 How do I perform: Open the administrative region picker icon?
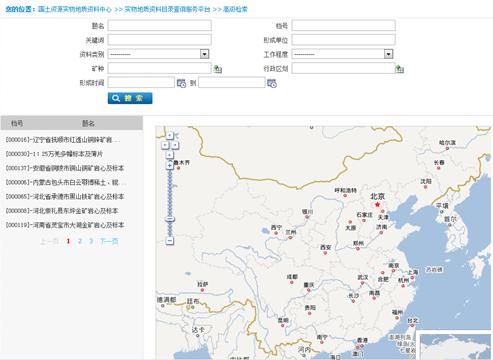coord(399,69)
